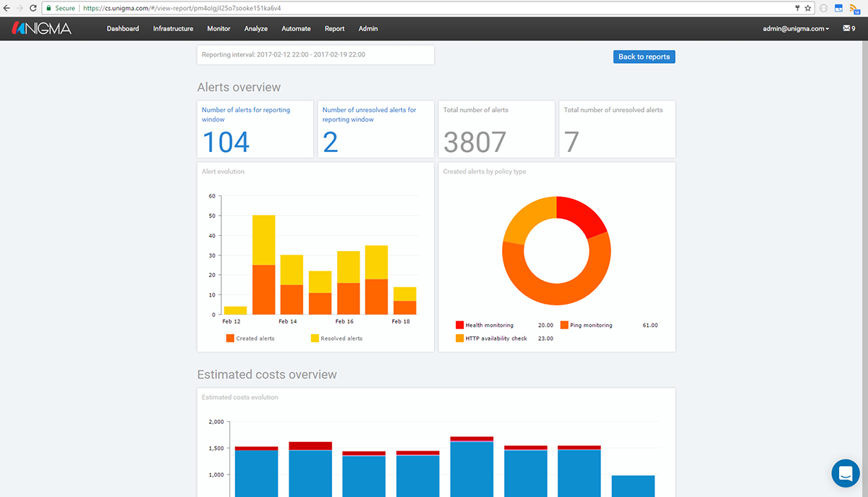Open the messages envelope icon showing 9
This screenshot has height=497, width=868.
849,29
